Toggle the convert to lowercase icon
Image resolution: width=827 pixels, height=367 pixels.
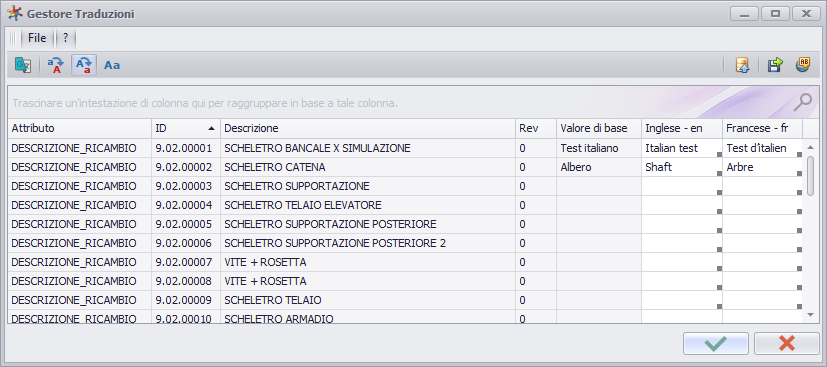point(84,65)
